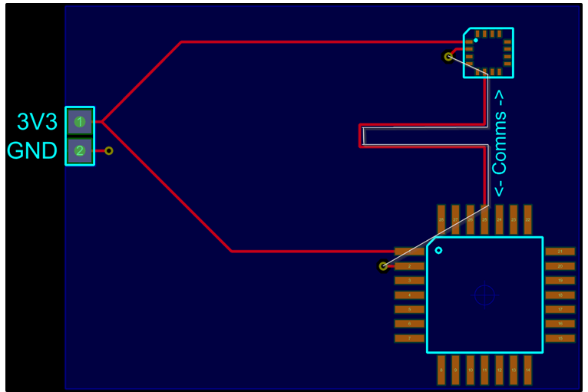Image resolution: width=588 pixels, height=392 pixels.
Task: Click the via beside the small QFN chip
Action: point(448,56)
